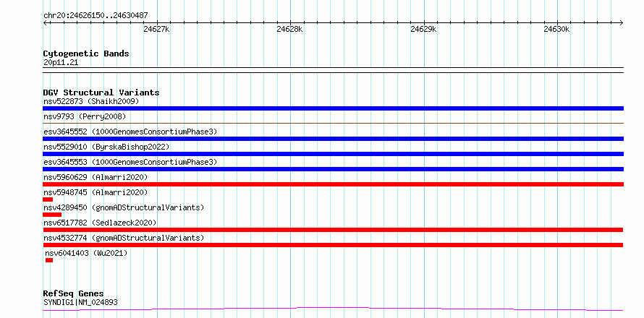Screen dimensions: 644x318
Task: Click the right arrowhead of the ruler
Action: click(x=622, y=22)
